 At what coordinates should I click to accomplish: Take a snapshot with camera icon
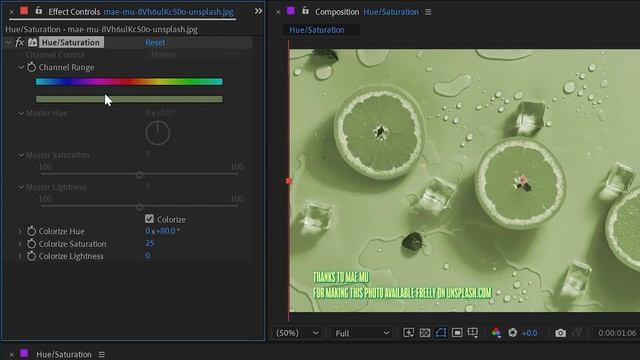pos(560,333)
